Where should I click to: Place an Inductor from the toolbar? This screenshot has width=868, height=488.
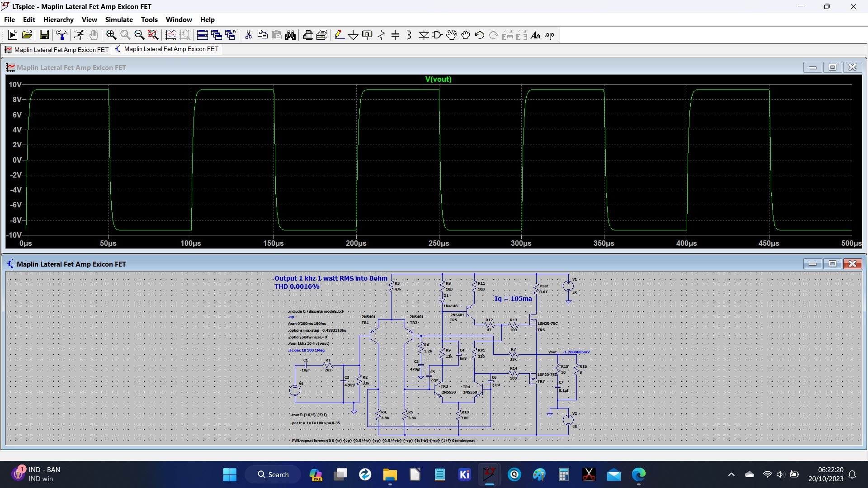[x=409, y=35]
